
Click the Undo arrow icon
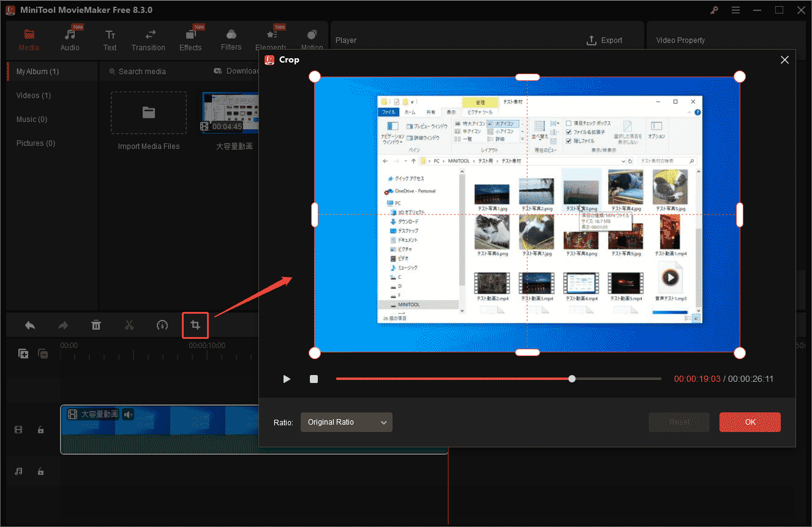(30, 325)
